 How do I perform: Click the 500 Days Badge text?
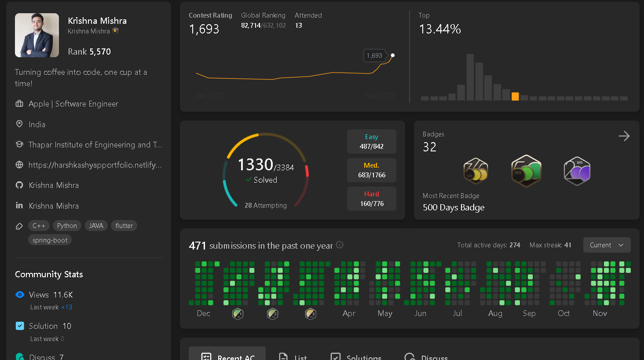coord(454,208)
